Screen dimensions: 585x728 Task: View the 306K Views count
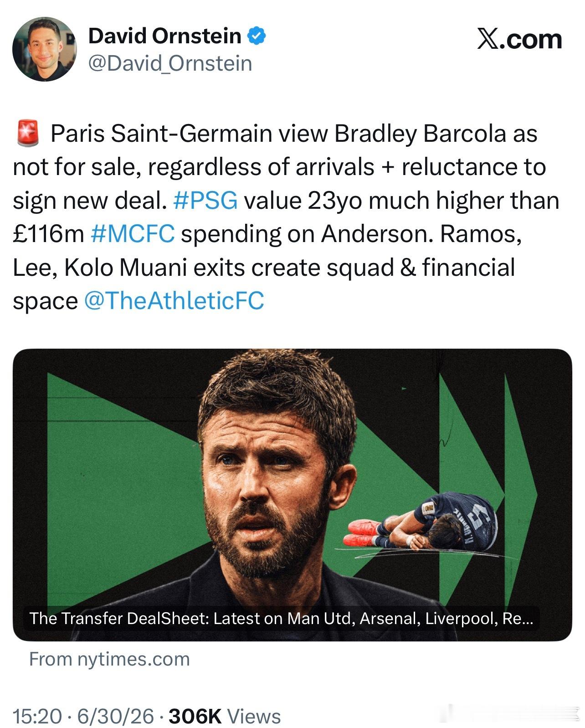point(225,716)
